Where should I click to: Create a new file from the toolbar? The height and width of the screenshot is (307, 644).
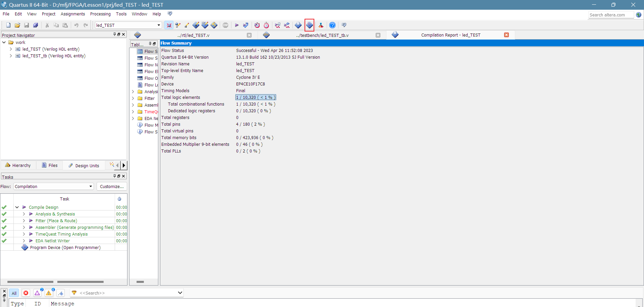coord(8,25)
